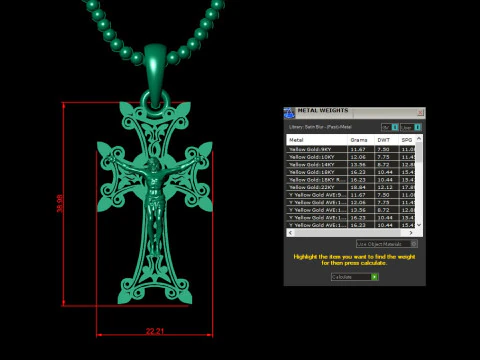Click the horizontal scrollbar right arrow
The image size is (480, 360).
pyautogui.click(x=411, y=233)
